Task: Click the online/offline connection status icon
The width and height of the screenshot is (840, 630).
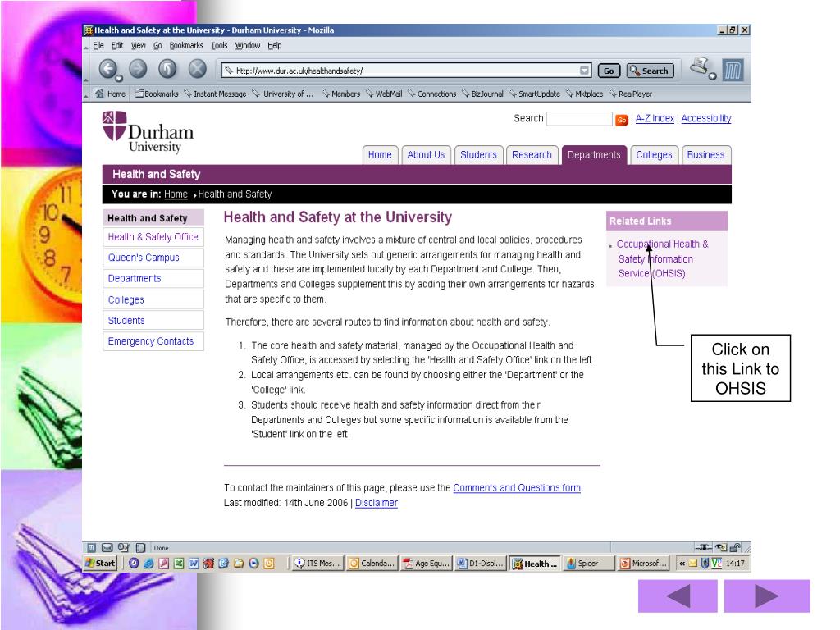Action: (703, 547)
